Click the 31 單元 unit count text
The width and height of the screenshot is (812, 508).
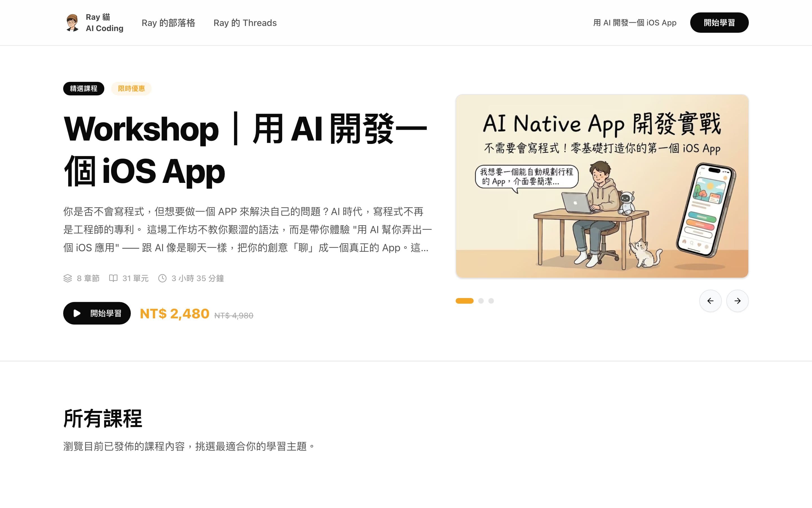[136, 278]
